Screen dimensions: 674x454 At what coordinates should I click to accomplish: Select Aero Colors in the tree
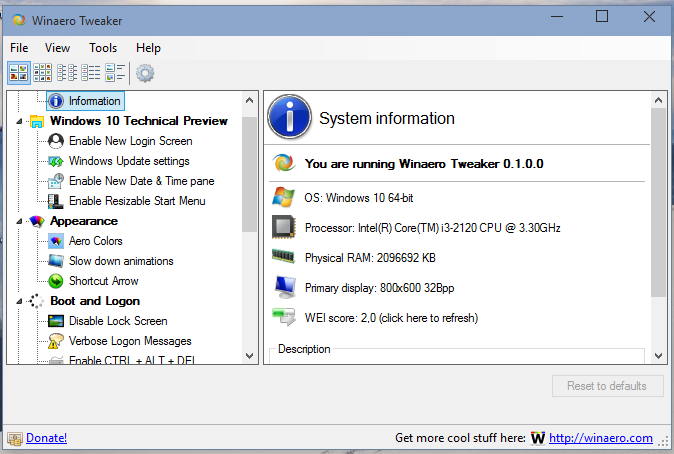coord(95,241)
